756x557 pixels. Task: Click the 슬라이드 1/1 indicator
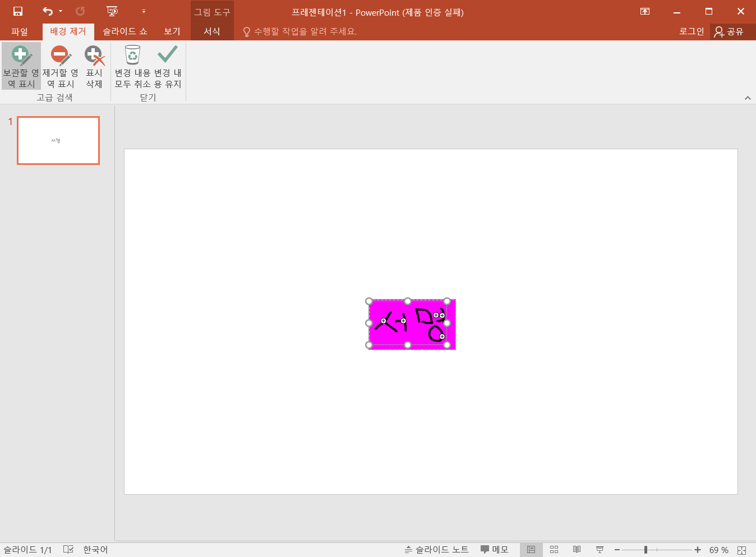(27, 550)
